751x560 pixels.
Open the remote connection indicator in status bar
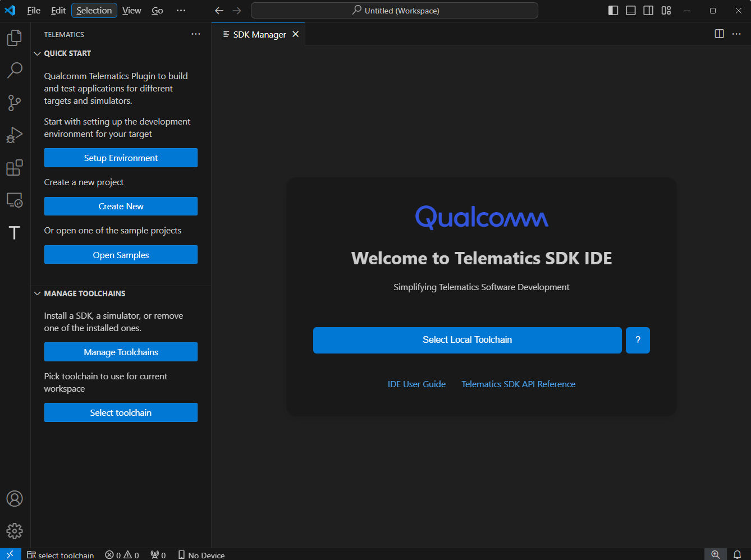[10, 554]
